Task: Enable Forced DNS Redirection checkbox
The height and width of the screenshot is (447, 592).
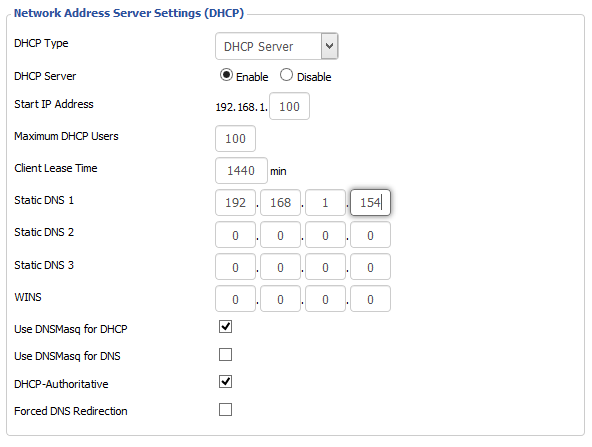Action: (x=225, y=410)
